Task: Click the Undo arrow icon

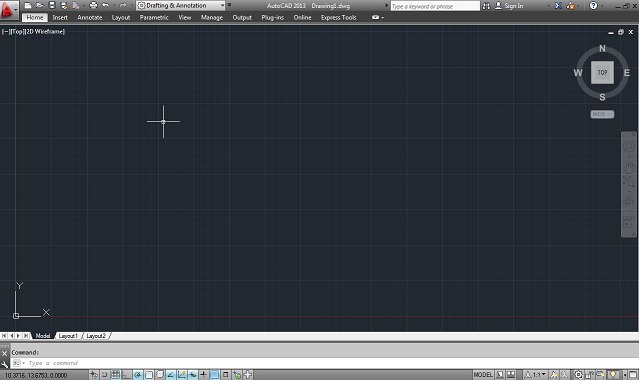Action: pyautogui.click(x=105, y=5)
